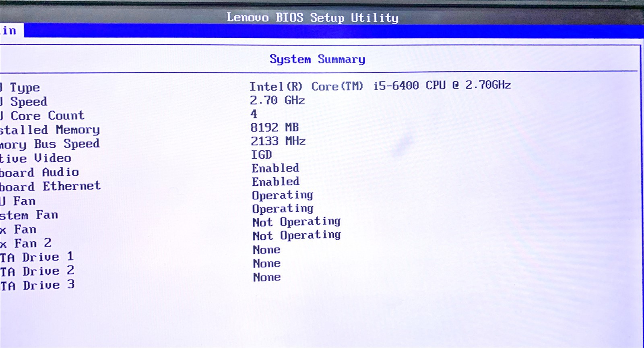Select the System Fan label
The height and width of the screenshot is (348, 644).
click(29, 215)
